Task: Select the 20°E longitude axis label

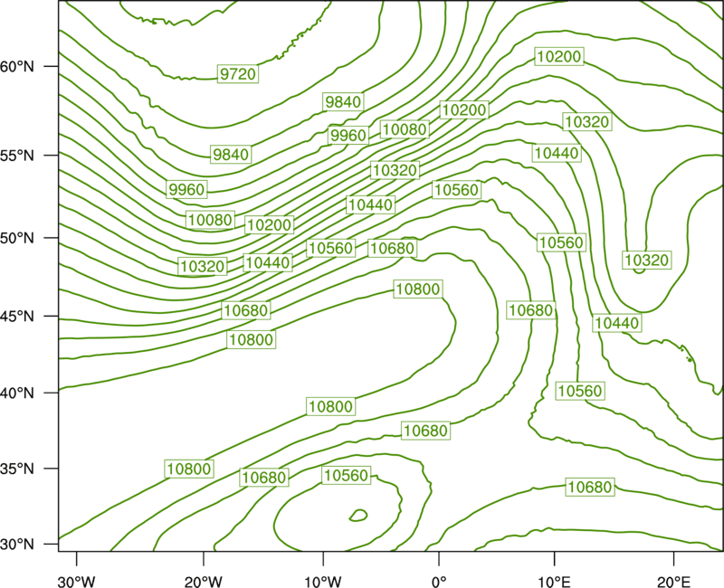Action: pyautogui.click(x=673, y=582)
